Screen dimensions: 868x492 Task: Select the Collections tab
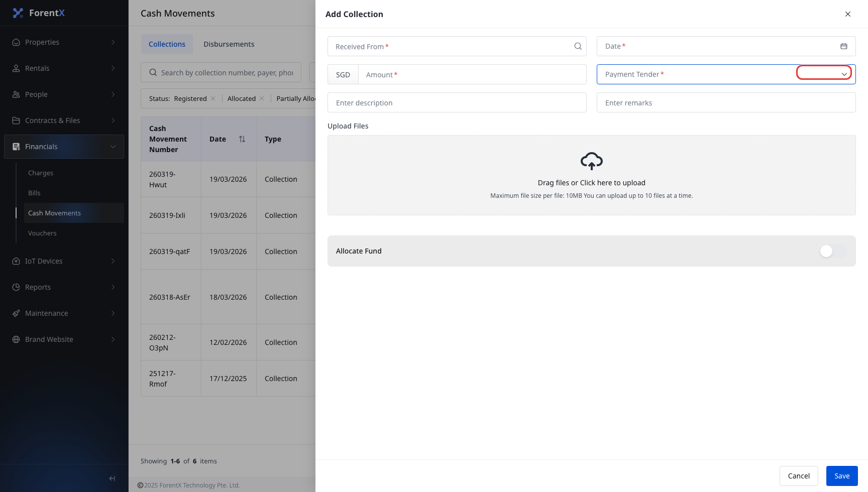pos(167,44)
